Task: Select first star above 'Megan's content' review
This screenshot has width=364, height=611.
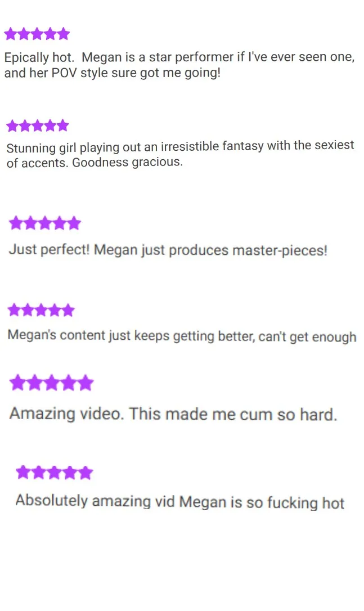Action: (x=14, y=311)
